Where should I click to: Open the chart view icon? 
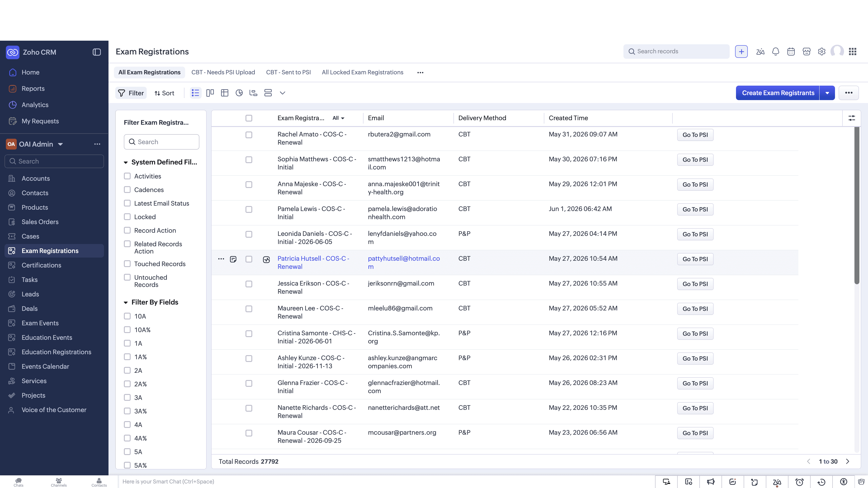pos(239,93)
